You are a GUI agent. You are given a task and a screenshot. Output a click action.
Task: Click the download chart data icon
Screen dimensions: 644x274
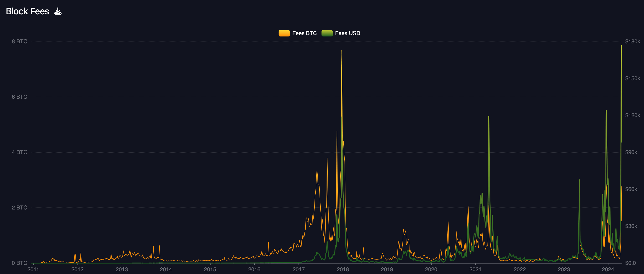coord(58,11)
